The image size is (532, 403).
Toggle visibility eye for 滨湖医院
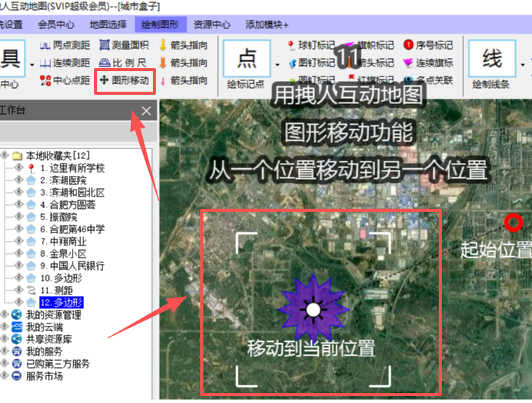tap(19, 180)
